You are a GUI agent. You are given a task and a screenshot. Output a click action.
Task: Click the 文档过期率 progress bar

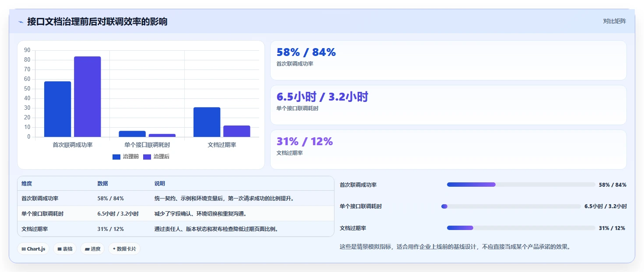click(521, 228)
